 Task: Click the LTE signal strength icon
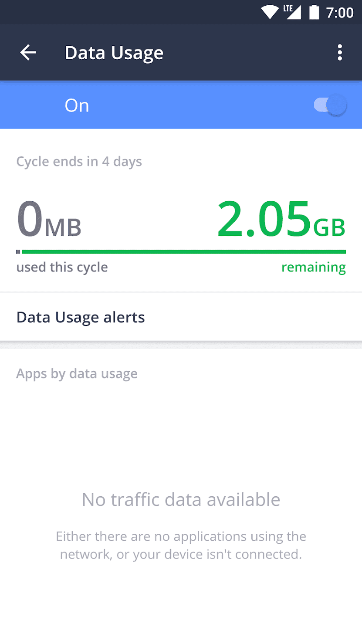pos(293,12)
